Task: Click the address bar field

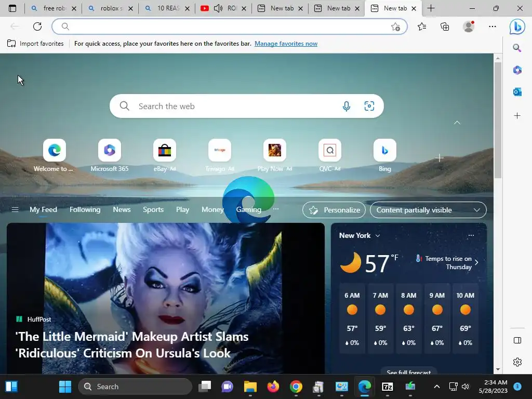Action: point(229,26)
